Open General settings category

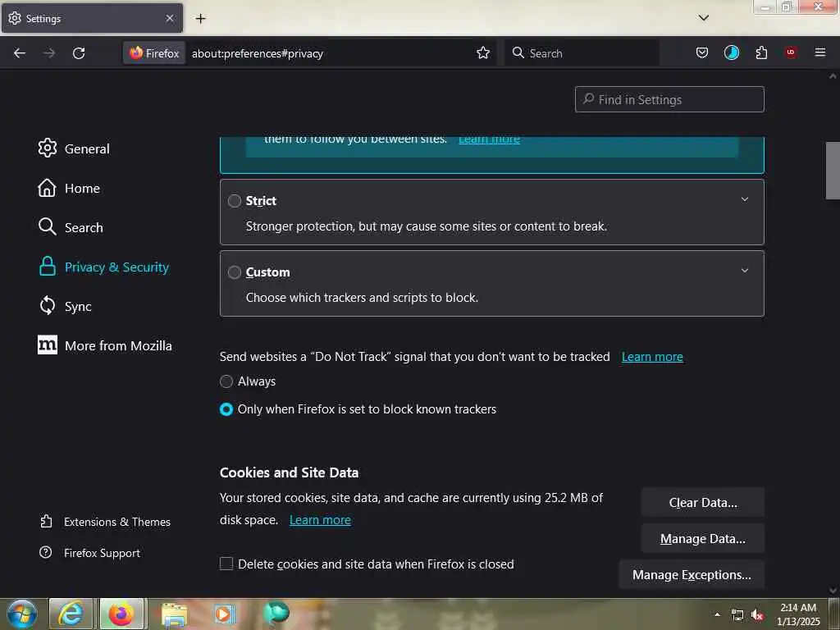click(74, 148)
